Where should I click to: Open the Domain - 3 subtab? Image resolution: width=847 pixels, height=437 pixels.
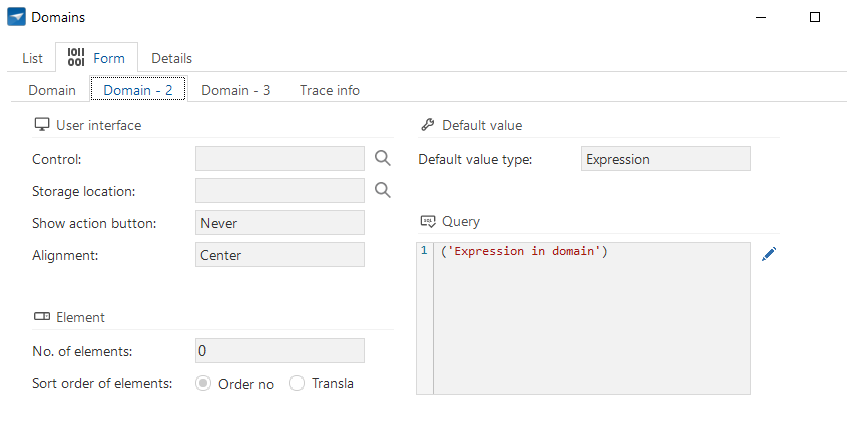(236, 90)
